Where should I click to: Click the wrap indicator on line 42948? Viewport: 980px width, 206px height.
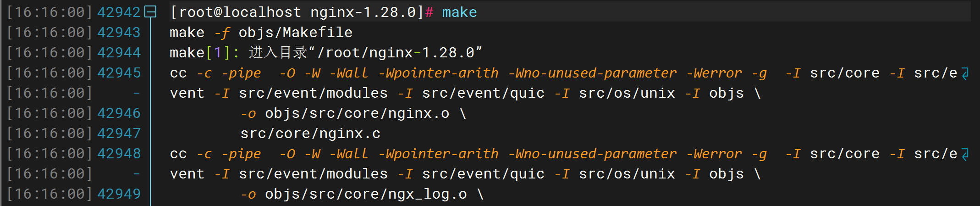click(x=965, y=154)
